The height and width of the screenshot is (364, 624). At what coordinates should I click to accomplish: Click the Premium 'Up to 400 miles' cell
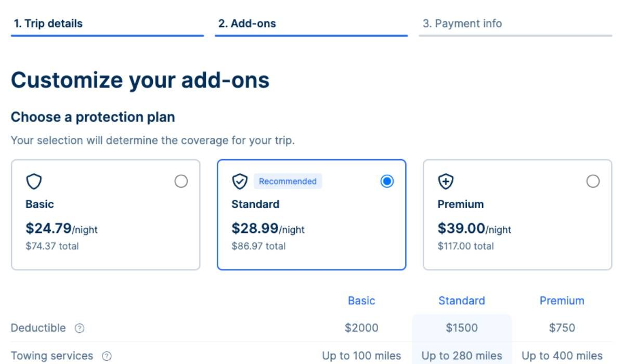tap(562, 356)
